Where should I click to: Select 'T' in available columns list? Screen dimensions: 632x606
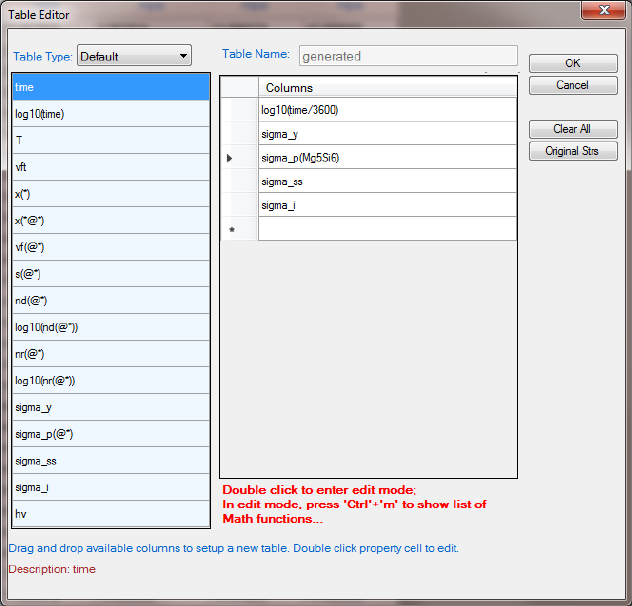pyautogui.click(x=111, y=140)
